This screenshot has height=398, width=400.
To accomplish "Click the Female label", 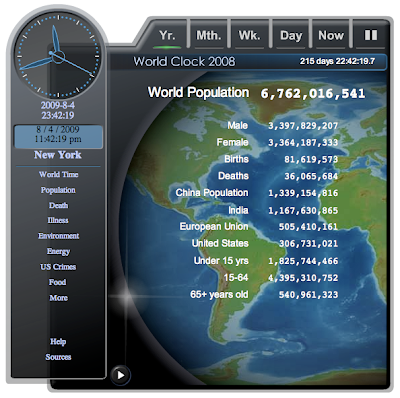I will [232, 142].
